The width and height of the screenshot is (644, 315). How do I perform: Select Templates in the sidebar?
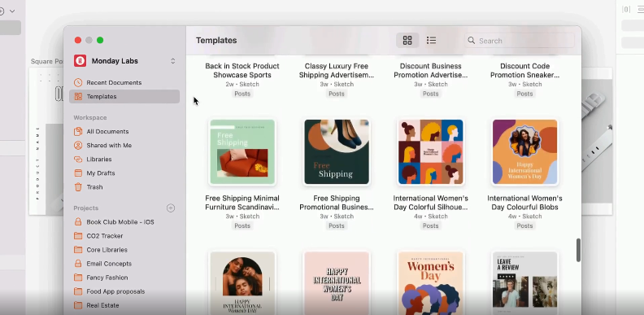click(x=124, y=97)
